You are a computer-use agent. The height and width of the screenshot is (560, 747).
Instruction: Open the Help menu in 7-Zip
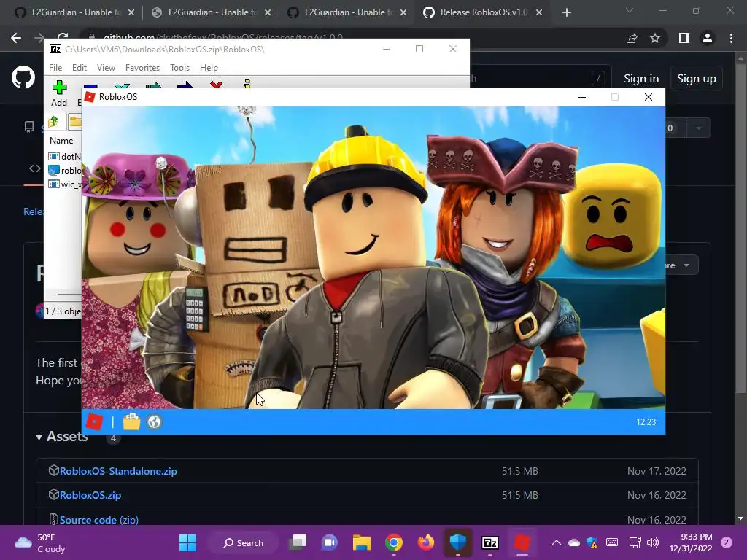[x=209, y=68]
